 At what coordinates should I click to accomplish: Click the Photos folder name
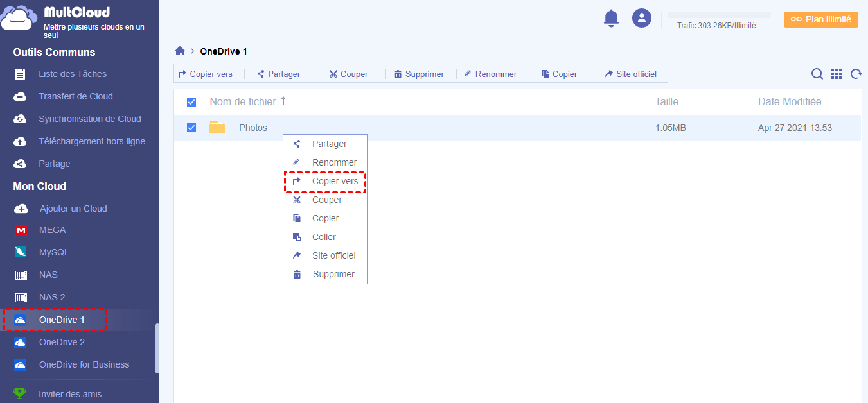click(253, 128)
